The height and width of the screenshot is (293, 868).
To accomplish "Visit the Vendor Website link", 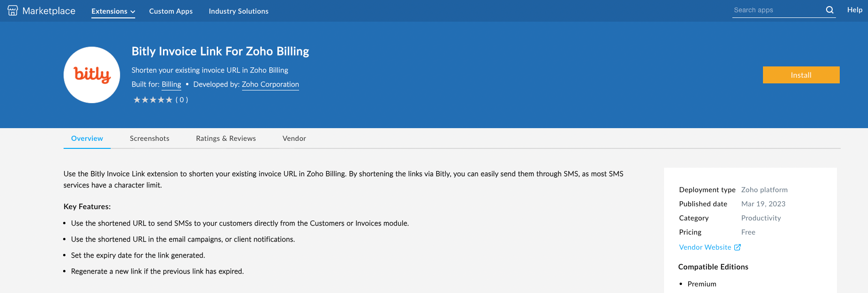I will coord(705,247).
